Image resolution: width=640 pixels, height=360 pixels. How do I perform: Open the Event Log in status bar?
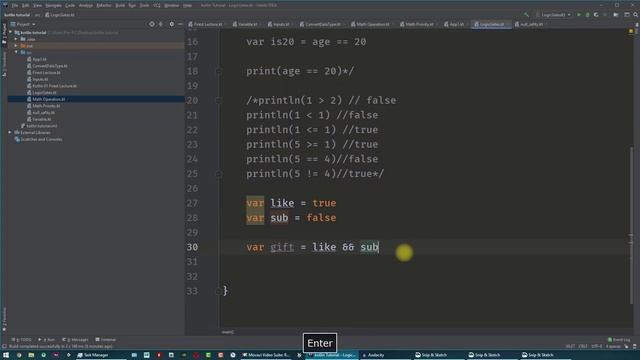click(x=619, y=340)
